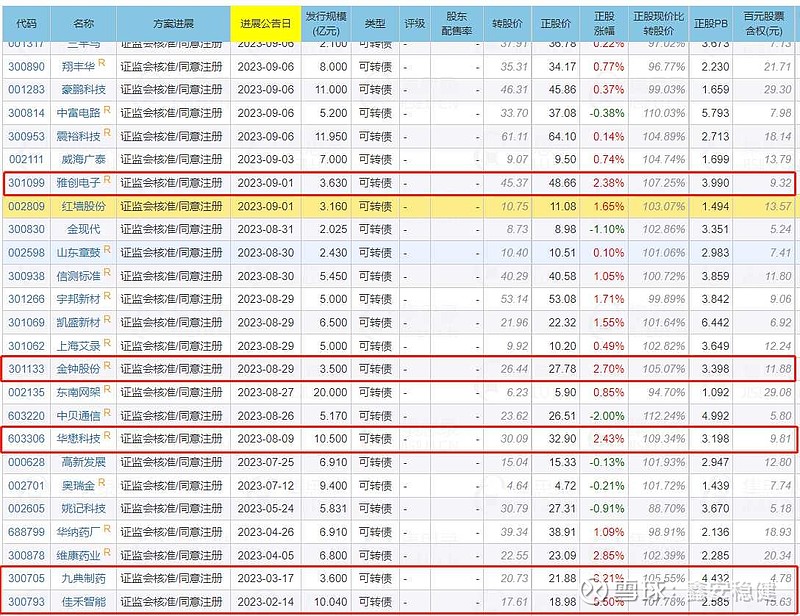Open the 金现代 name link
The height and width of the screenshot is (616, 800).
pos(84,230)
